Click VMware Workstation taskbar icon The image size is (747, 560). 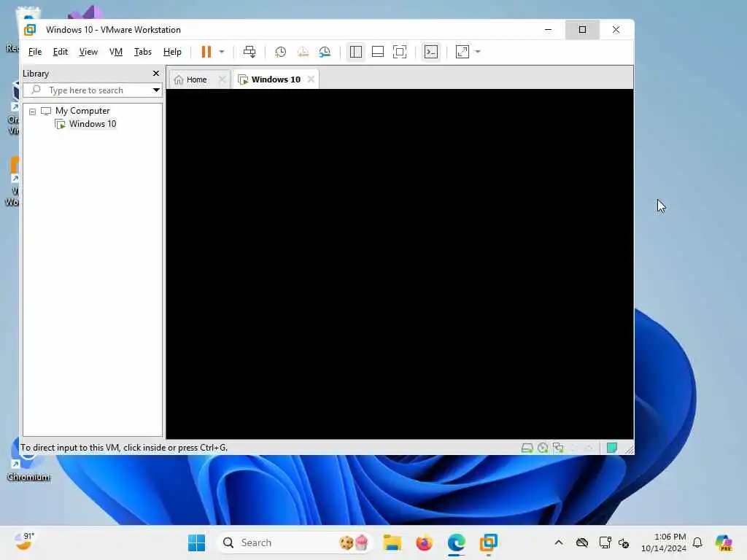(488, 542)
